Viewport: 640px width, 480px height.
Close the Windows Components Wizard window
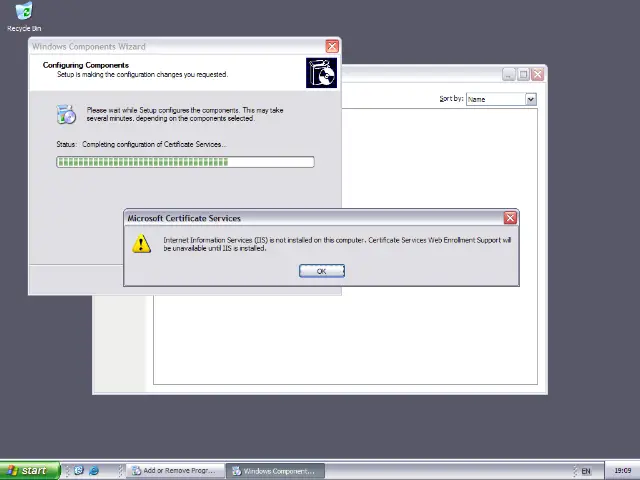click(332, 47)
